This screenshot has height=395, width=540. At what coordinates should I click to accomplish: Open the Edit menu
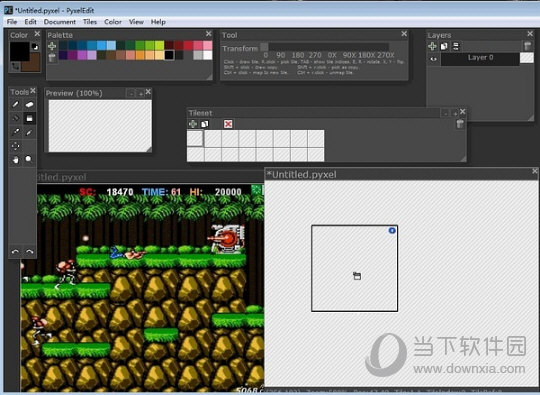(x=30, y=22)
